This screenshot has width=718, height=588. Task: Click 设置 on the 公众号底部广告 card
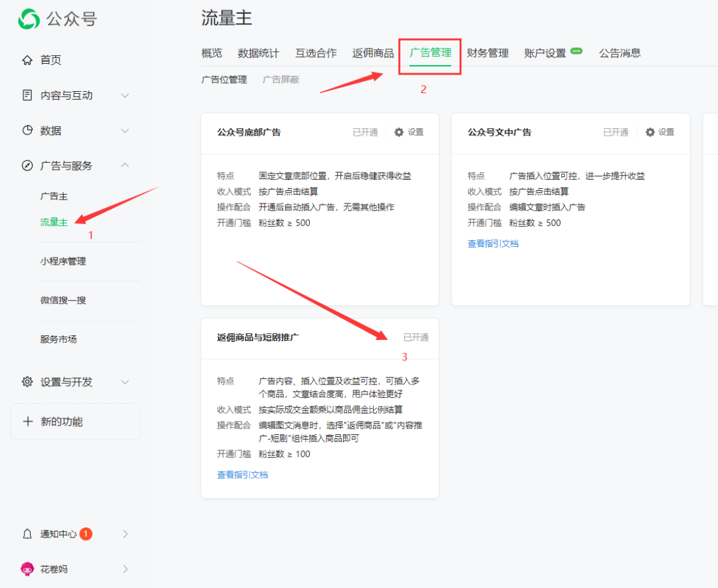pos(416,132)
